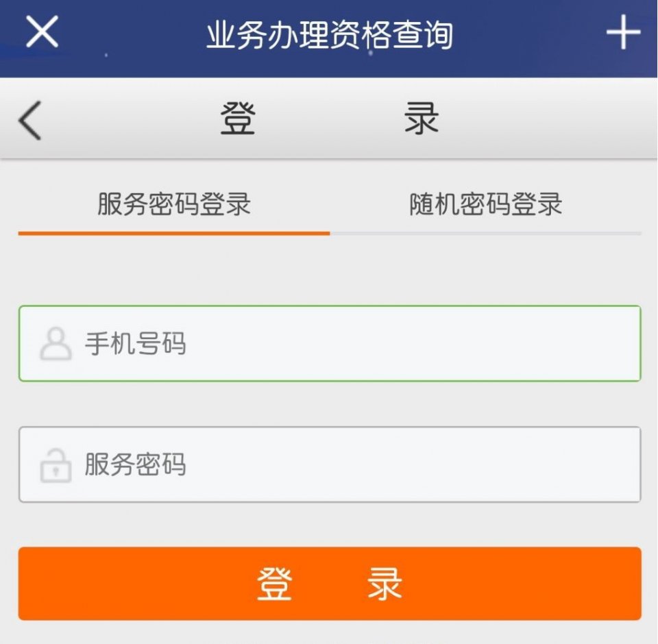This screenshot has height=644, width=658.
Task: Click the padlock icon in password field
Action: click(56, 465)
